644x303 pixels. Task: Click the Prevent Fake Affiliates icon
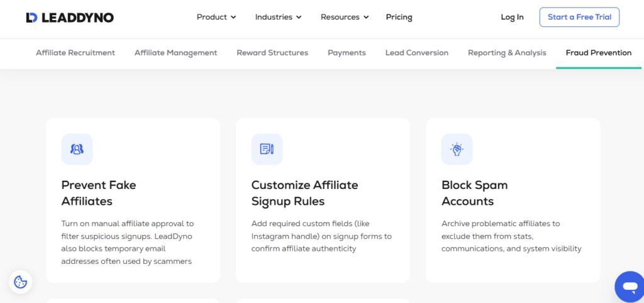[77, 149]
